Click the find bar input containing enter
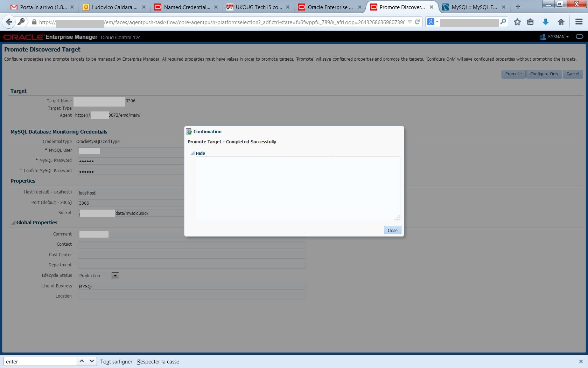The height and width of the screenshot is (368, 588). 40,361
